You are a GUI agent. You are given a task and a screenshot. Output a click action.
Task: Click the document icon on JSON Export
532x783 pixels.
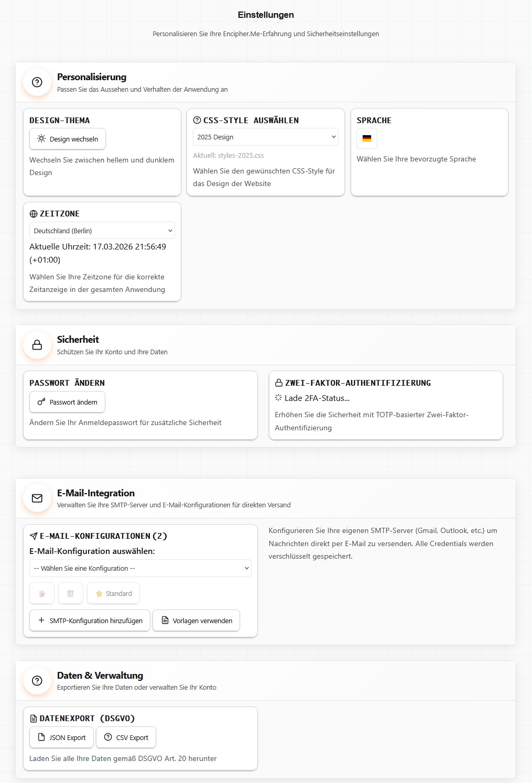41,737
